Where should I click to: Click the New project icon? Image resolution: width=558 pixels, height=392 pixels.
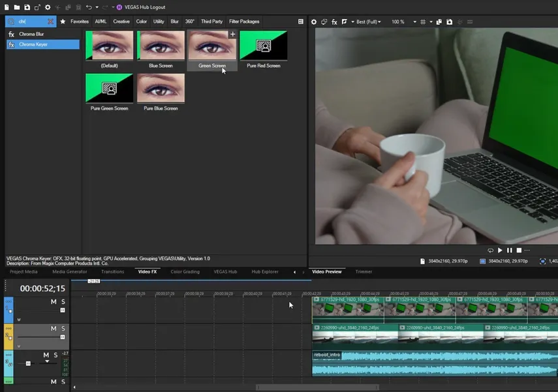[7, 7]
